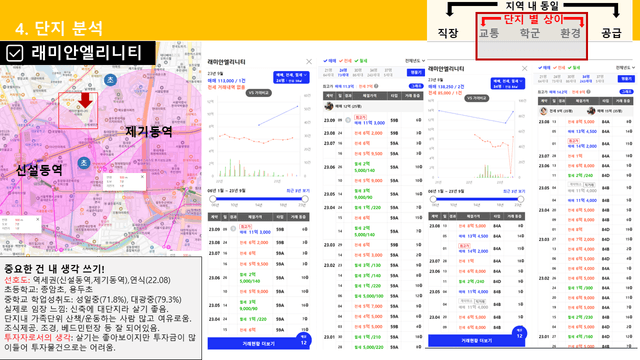This screenshot has width=640, height=360.
Task: Click 최근 3년 보기 link in the 34평 chart panel
Action: tap(514, 191)
